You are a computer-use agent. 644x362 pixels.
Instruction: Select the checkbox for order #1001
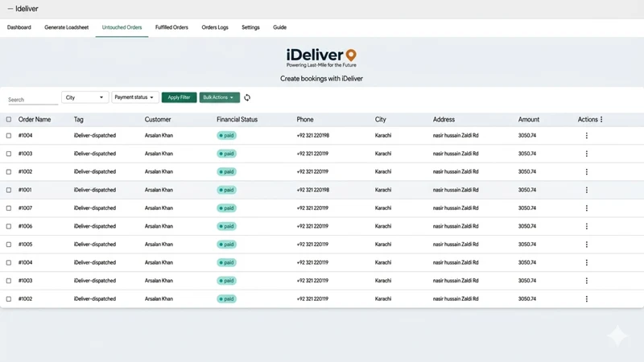tap(9, 190)
